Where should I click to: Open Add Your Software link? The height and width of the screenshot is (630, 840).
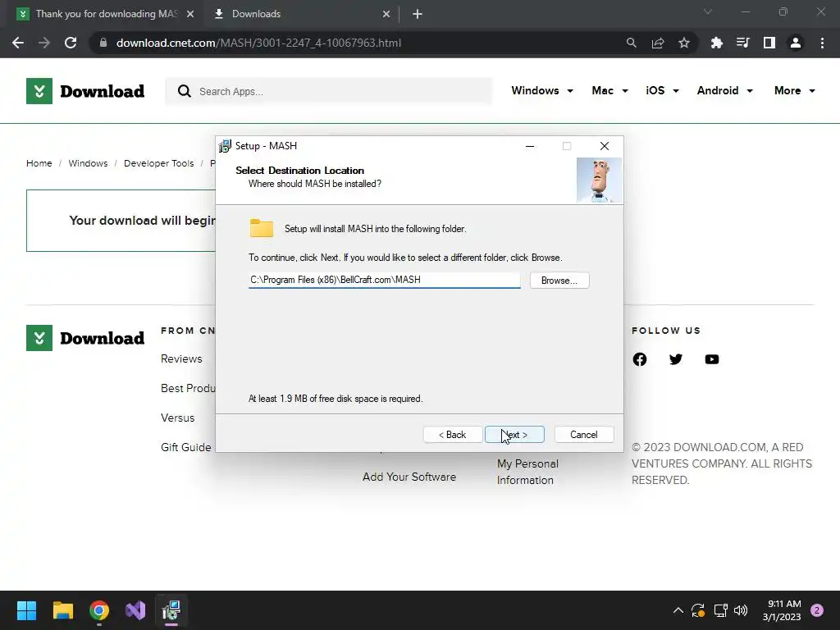[409, 477]
